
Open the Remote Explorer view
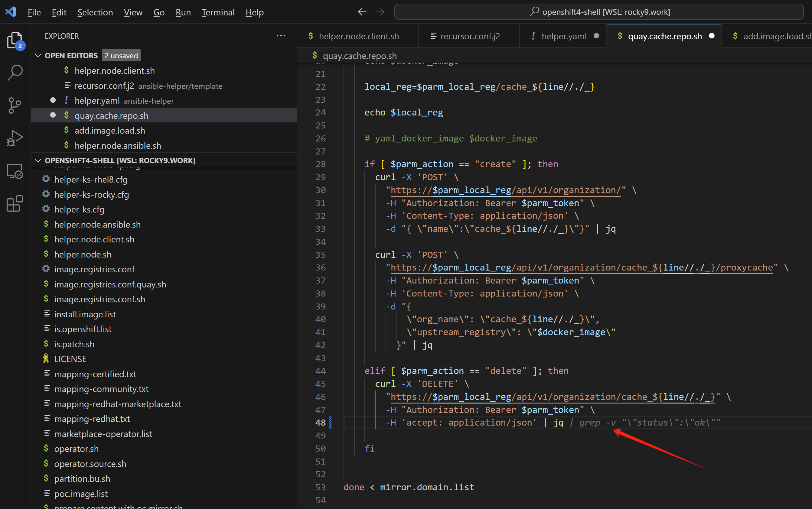tap(15, 171)
